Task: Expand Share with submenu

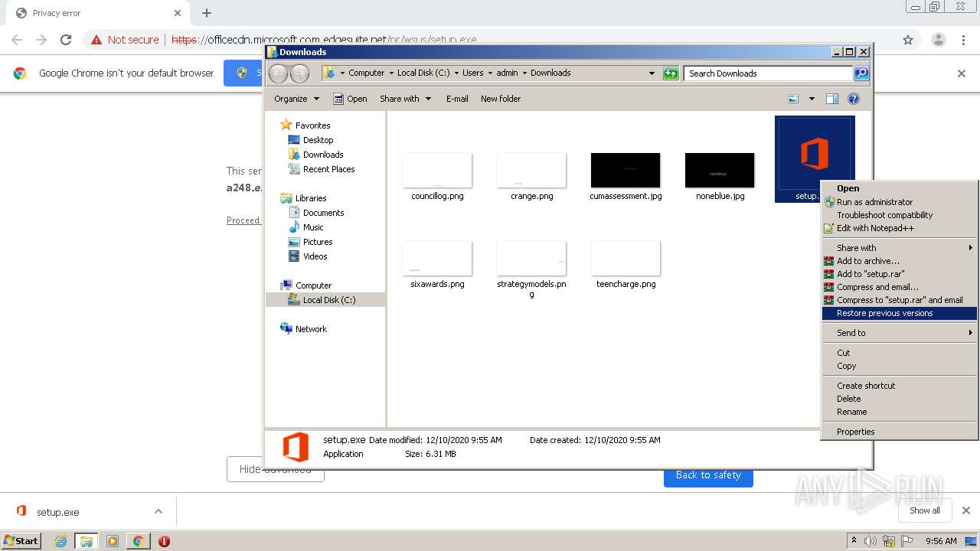Action: click(x=899, y=248)
